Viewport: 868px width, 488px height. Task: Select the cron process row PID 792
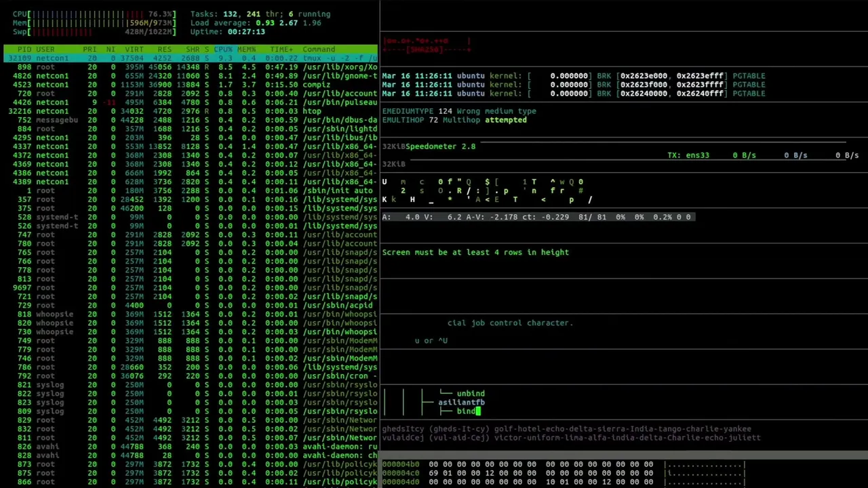click(191, 375)
